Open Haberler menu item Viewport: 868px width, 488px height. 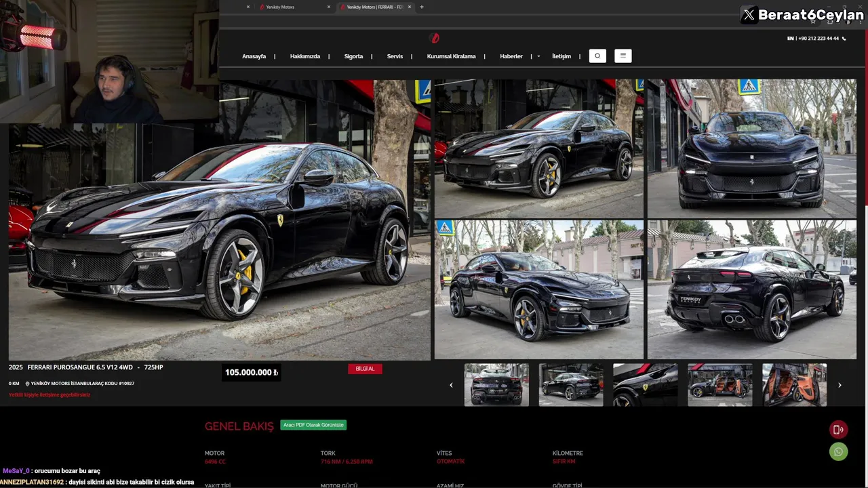pos(511,56)
